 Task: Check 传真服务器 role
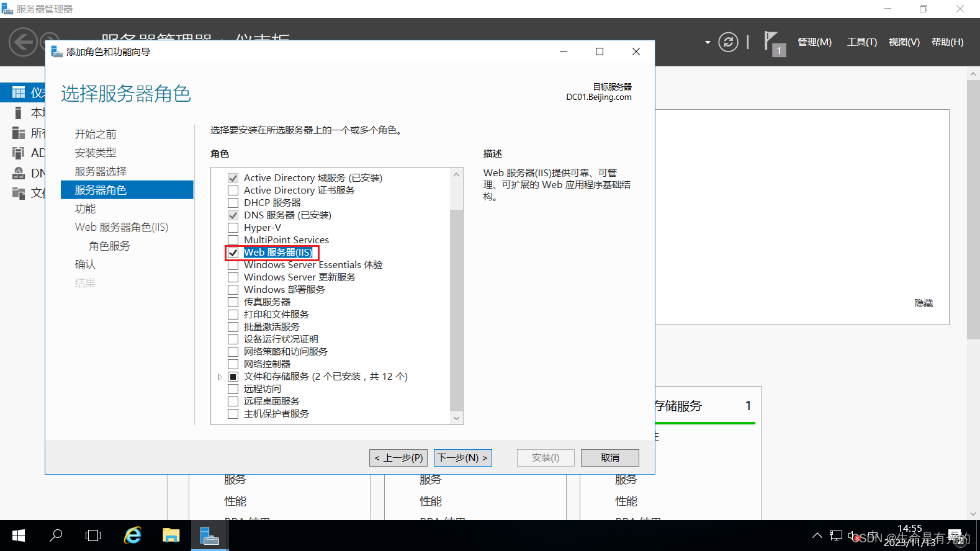233,302
